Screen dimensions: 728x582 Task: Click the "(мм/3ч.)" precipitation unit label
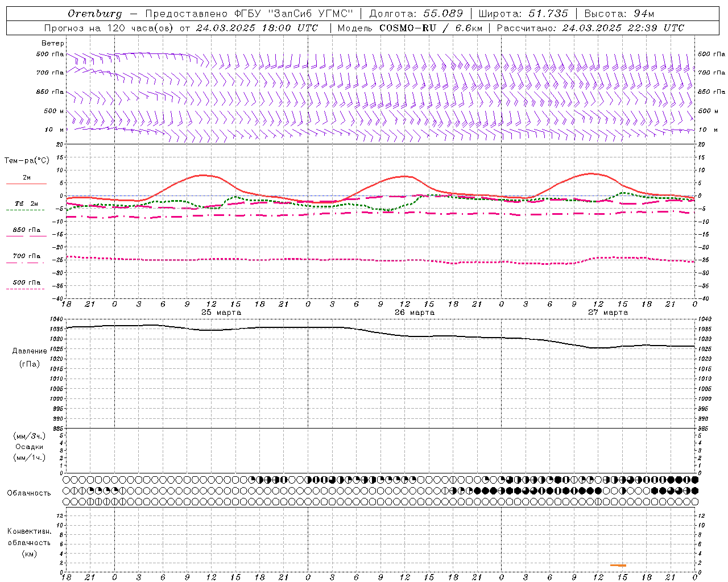point(30,436)
